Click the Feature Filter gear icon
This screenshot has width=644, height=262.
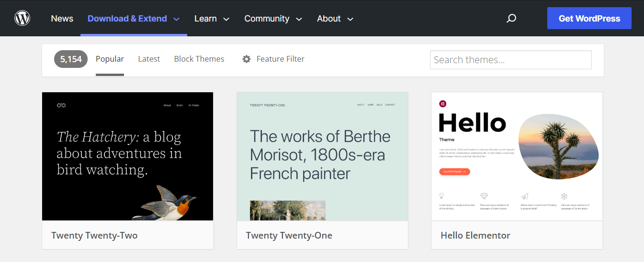click(247, 59)
